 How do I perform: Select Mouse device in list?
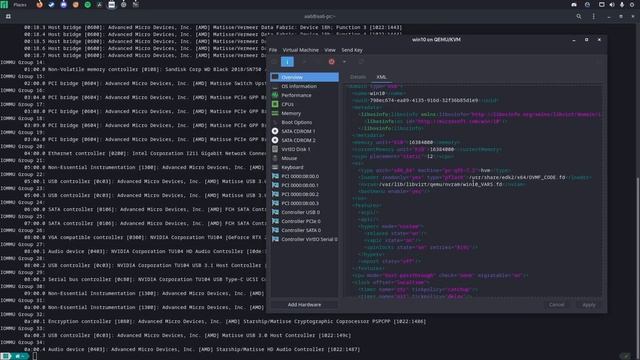[x=304, y=158]
